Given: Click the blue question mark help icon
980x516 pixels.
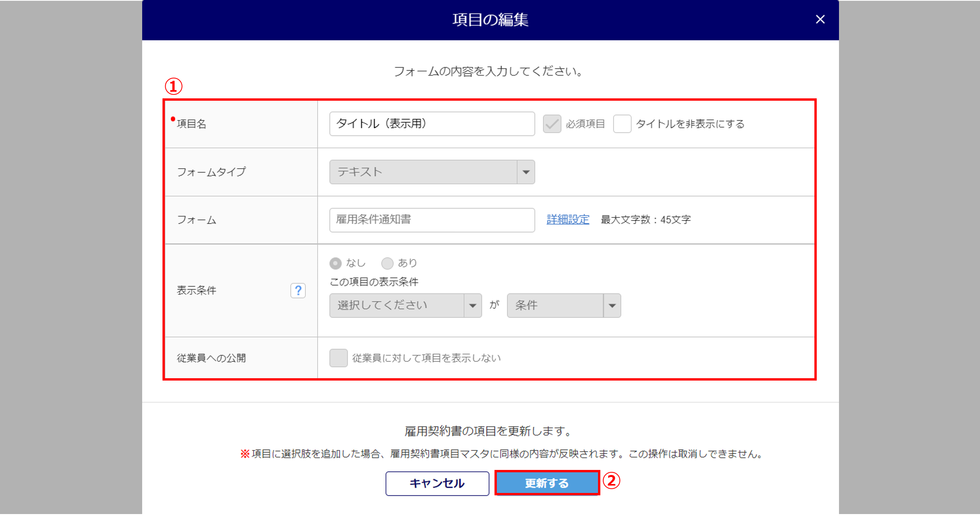Looking at the screenshot, I should (x=298, y=290).
